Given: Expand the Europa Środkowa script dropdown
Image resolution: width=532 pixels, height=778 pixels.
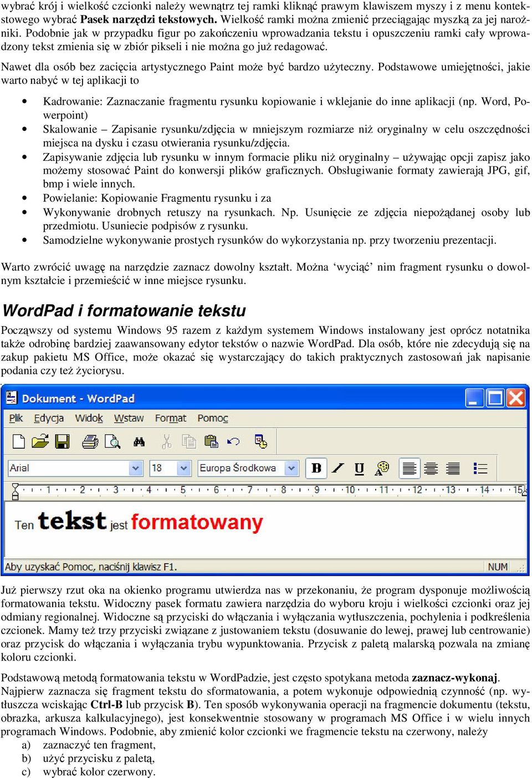Looking at the screenshot, I should pyautogui.click(x=291, y=468).
